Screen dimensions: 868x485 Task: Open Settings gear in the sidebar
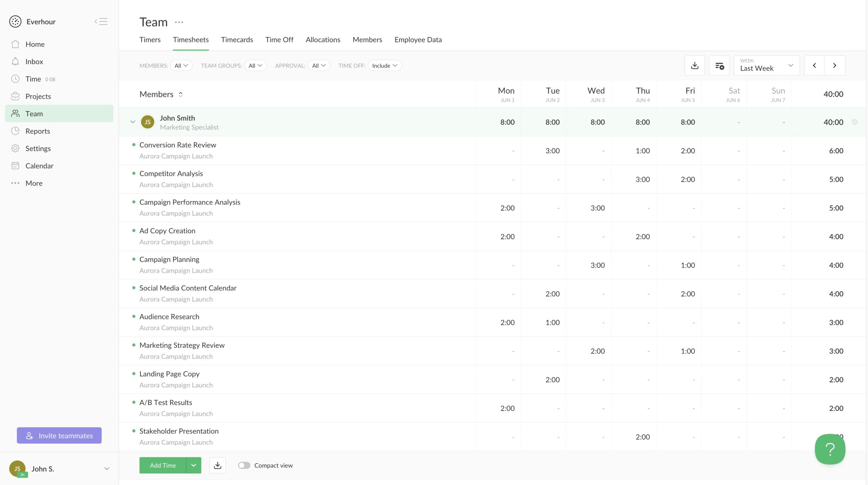(x=59, y=148)
